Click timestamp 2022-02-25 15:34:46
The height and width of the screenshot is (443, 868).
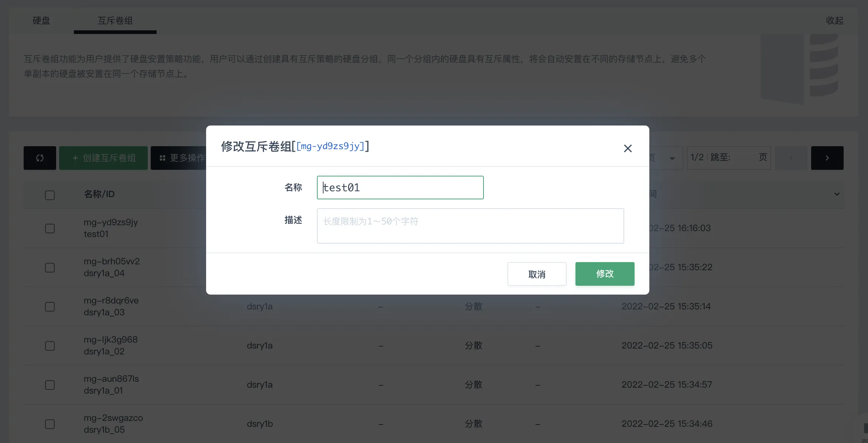(x=667, y=424)
